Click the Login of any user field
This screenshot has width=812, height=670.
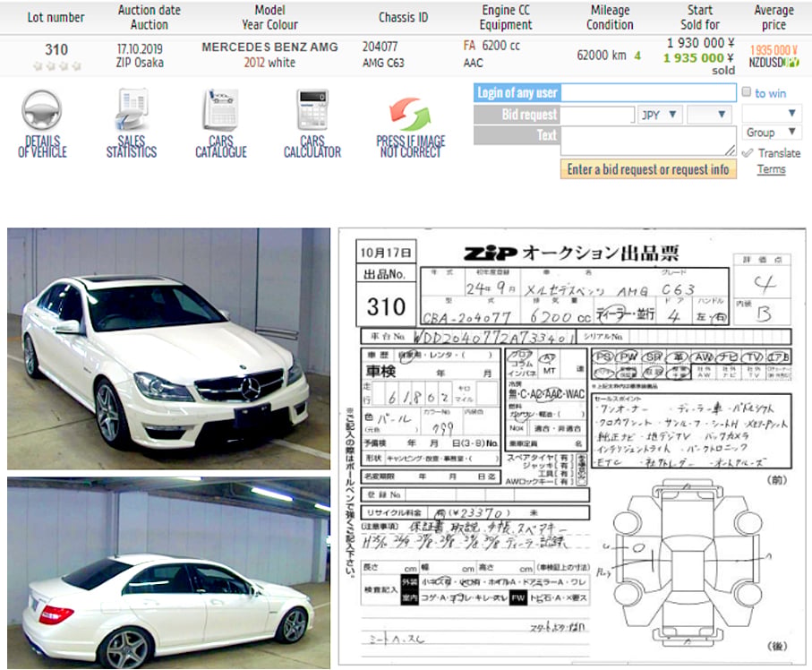tap(648, 93)
